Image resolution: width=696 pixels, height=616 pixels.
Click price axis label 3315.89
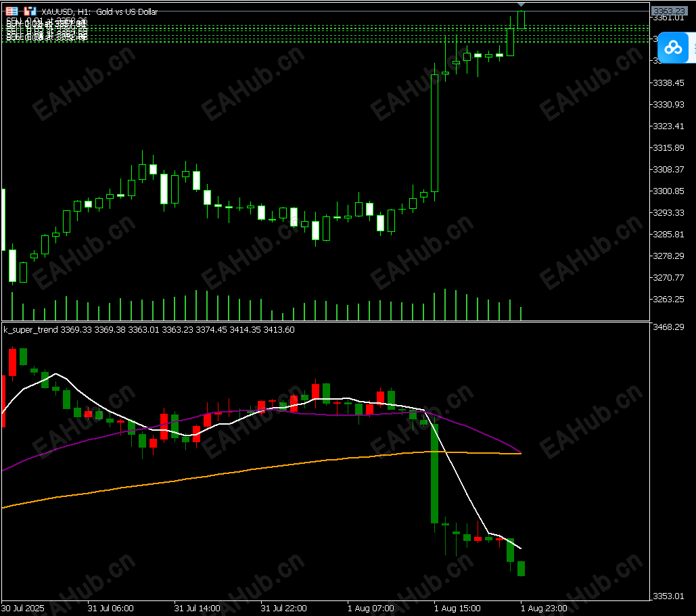click(x=669, y=148)
